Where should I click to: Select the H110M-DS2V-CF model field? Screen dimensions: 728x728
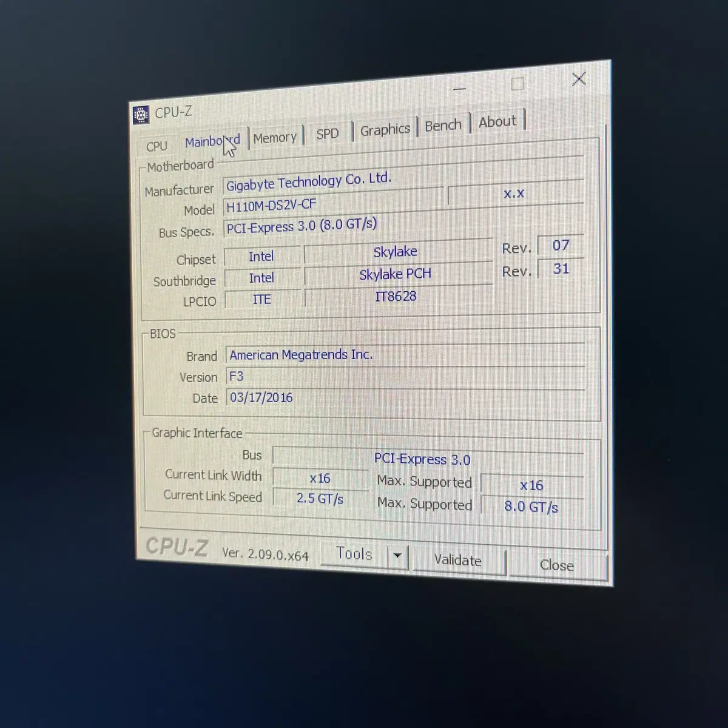[333, 203]
